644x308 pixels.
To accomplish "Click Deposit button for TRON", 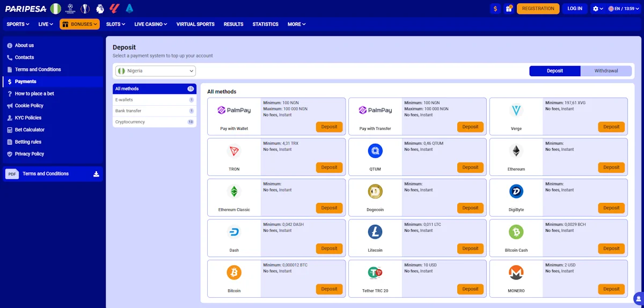I will click(329, 167).
